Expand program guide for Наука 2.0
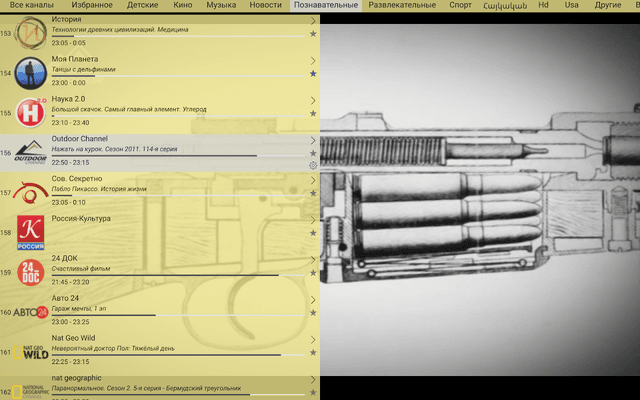The height and width of the screenshot is (400, 640). point(313,100)
